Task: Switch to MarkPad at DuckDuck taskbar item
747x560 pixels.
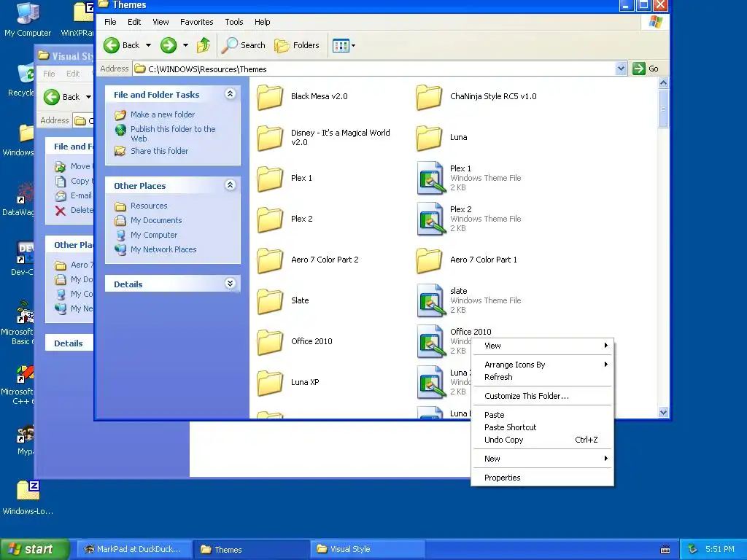Action: point(133,549)
